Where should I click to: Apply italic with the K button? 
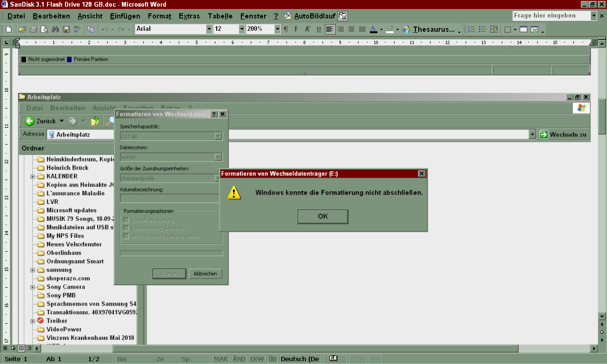pos(307,29)
